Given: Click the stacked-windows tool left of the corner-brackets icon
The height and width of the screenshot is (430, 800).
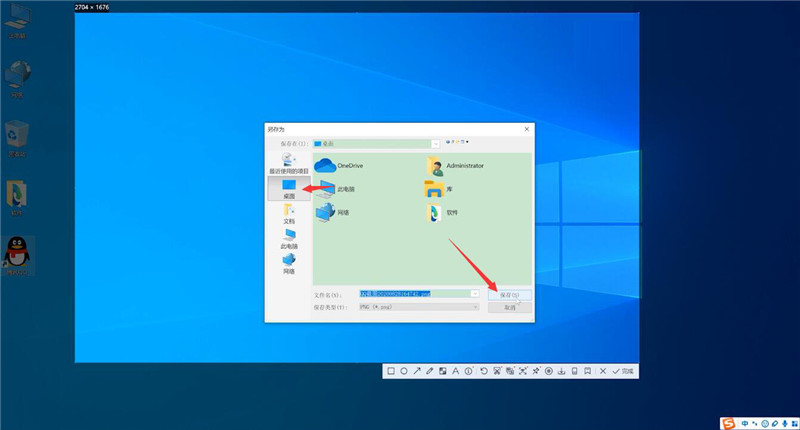Looking at the screenshot, I should pyautogui.click(x=510, y=371).
